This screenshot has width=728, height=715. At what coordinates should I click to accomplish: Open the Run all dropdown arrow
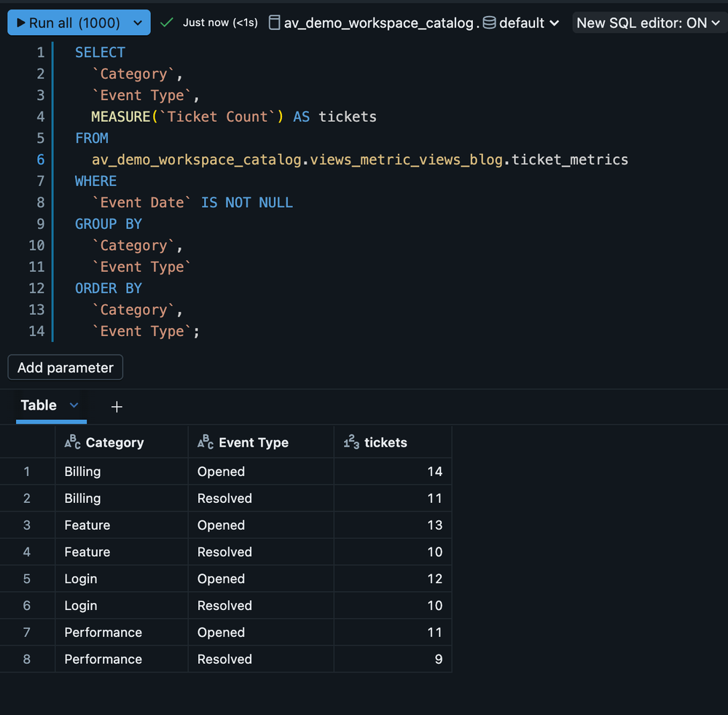tap(138, 23)
